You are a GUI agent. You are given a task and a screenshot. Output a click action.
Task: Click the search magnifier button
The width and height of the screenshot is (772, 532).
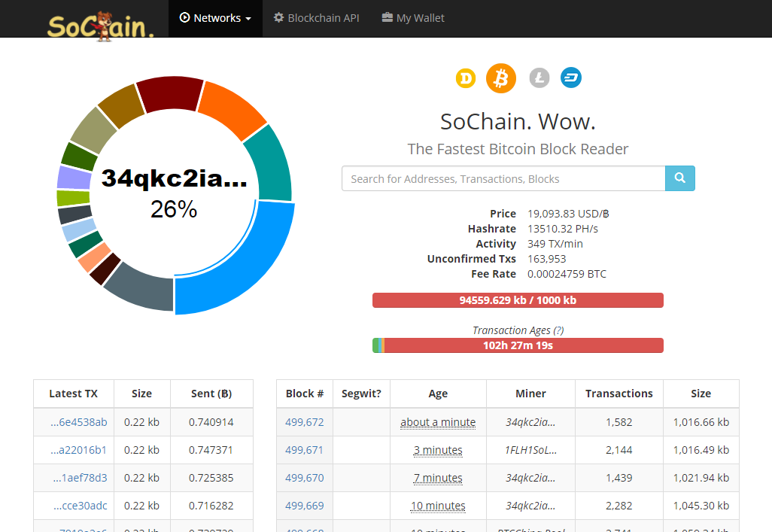(x=680, y=178)
